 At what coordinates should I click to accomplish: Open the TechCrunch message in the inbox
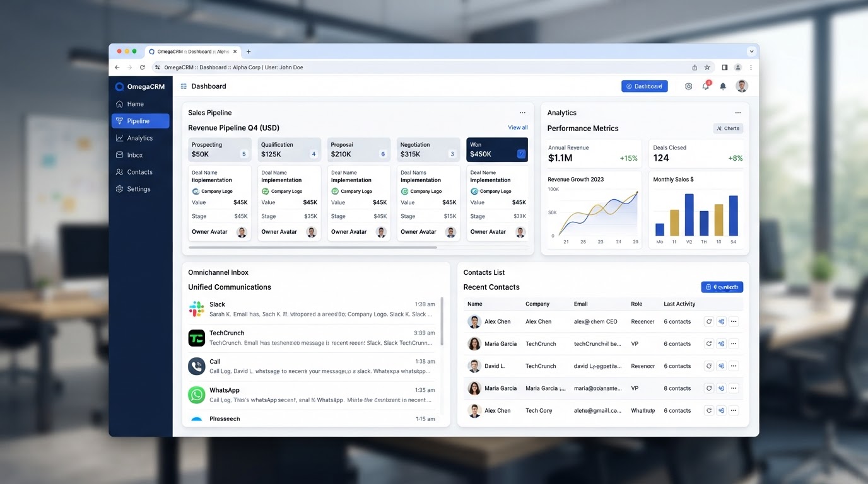312,338
